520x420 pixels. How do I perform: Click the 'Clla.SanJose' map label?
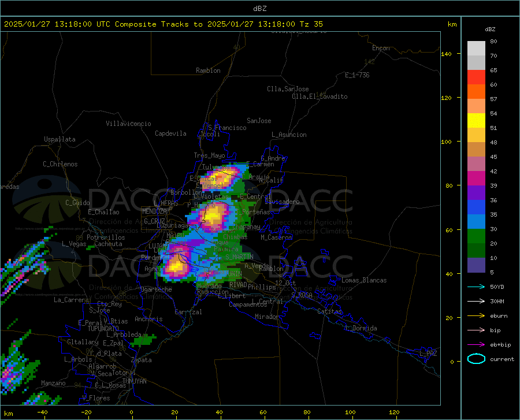pos(288,89)
